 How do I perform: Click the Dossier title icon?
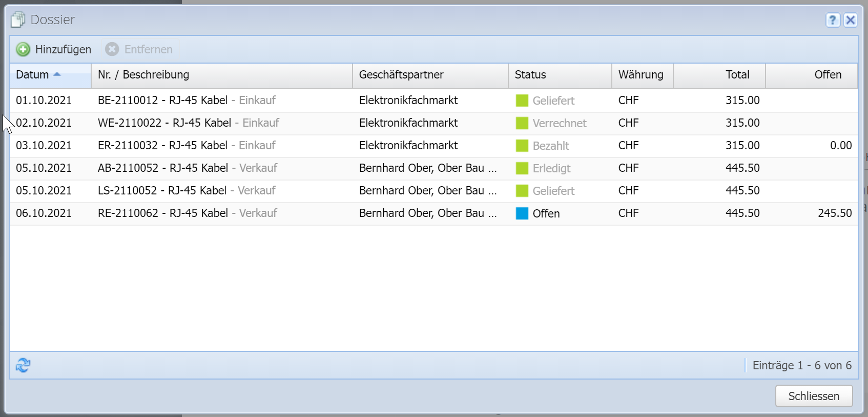[x=18, y=20]
